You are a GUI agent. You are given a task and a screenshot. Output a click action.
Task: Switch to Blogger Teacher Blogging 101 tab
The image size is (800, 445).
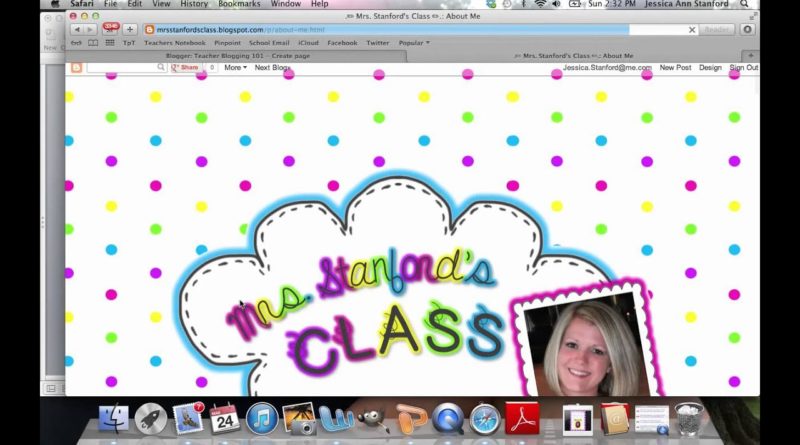click(x=238, y=56)
